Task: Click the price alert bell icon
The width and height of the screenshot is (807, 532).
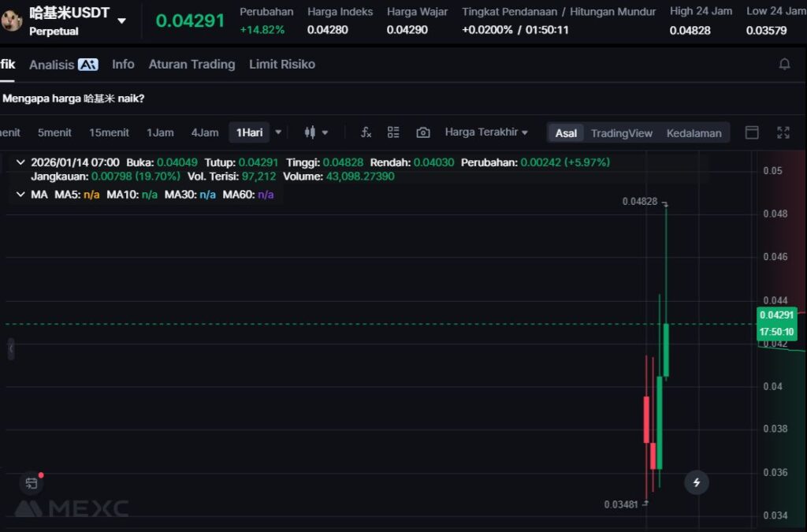Action: pyautogui.click(x=784, y=65)
